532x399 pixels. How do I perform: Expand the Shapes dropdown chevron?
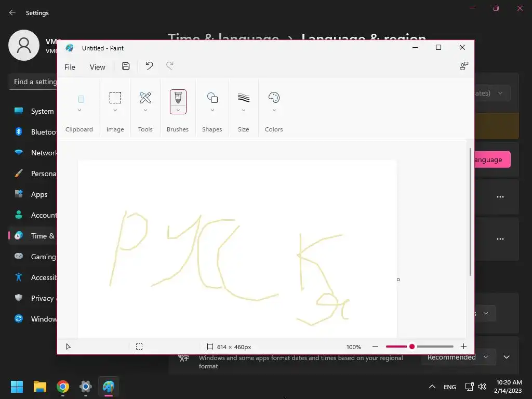tap(212, 110)
